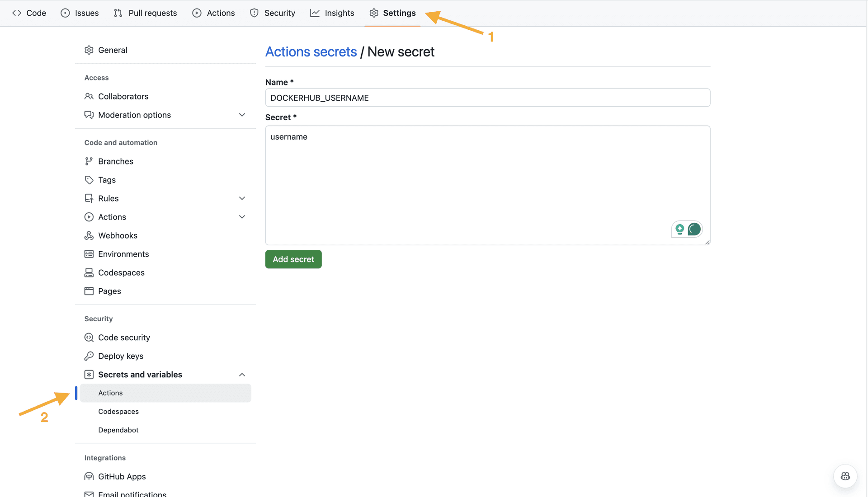Viewport: 868px width, 497px height.
Task: Click the green round extension icon in Secret field
Action: click(694, 230)
